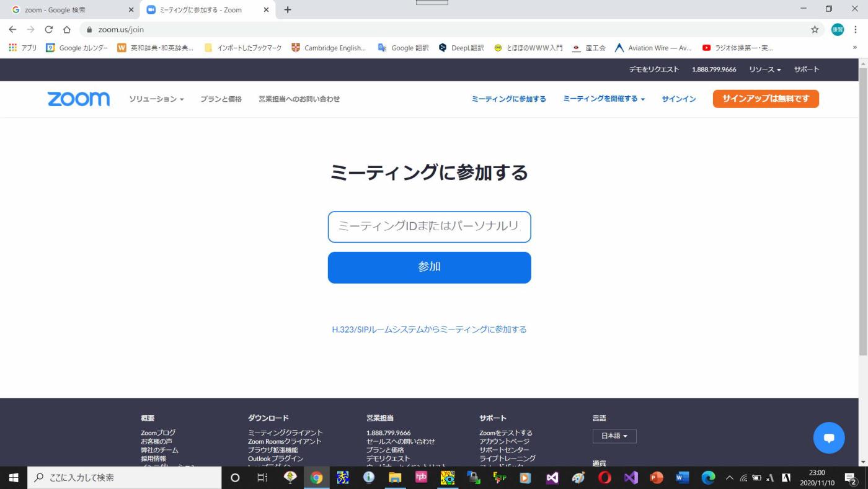This screenshot has width=868, height=489.
Task: Click the デモをリクエスト link
Action: (654, 70)
